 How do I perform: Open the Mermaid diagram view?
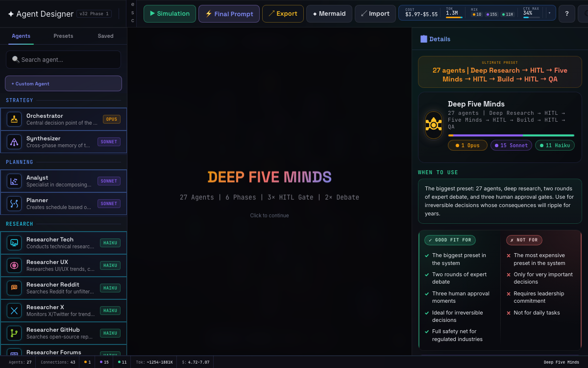click(x=329, y=14)
